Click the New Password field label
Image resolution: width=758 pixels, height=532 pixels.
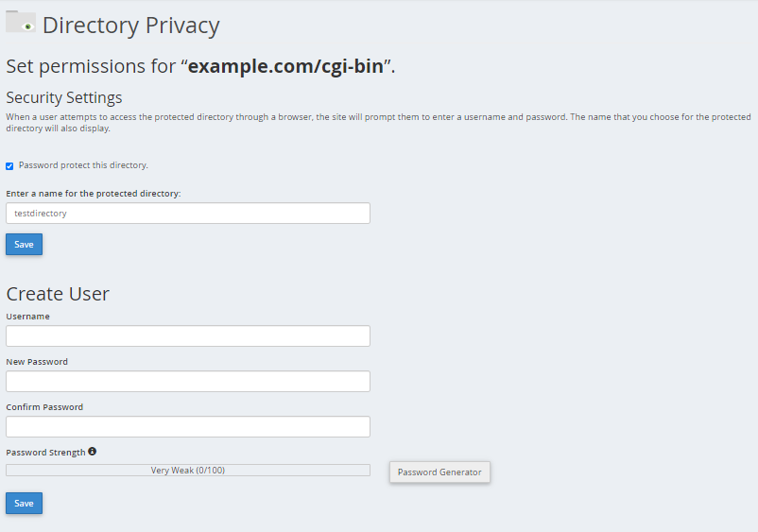pyautogui.click(x=37, y=362)
